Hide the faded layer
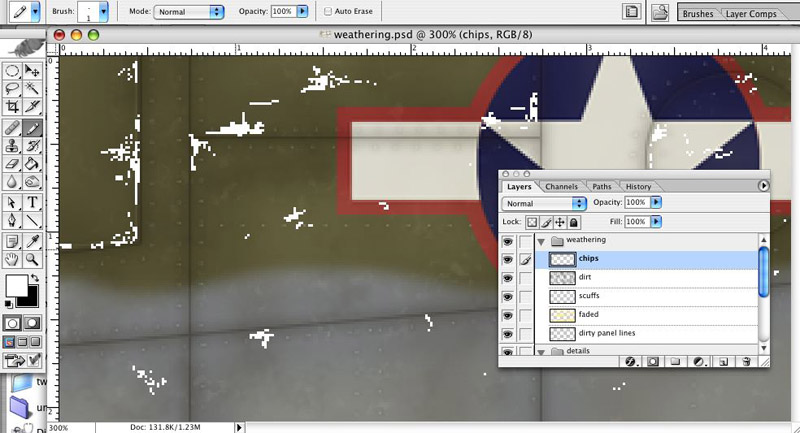 click(508, 316)
